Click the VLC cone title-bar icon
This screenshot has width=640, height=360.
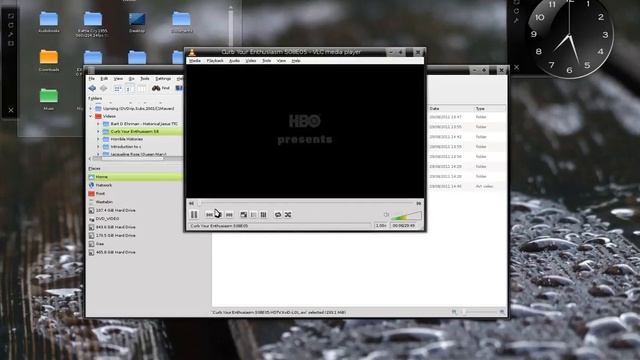click(x=191, y=52)
